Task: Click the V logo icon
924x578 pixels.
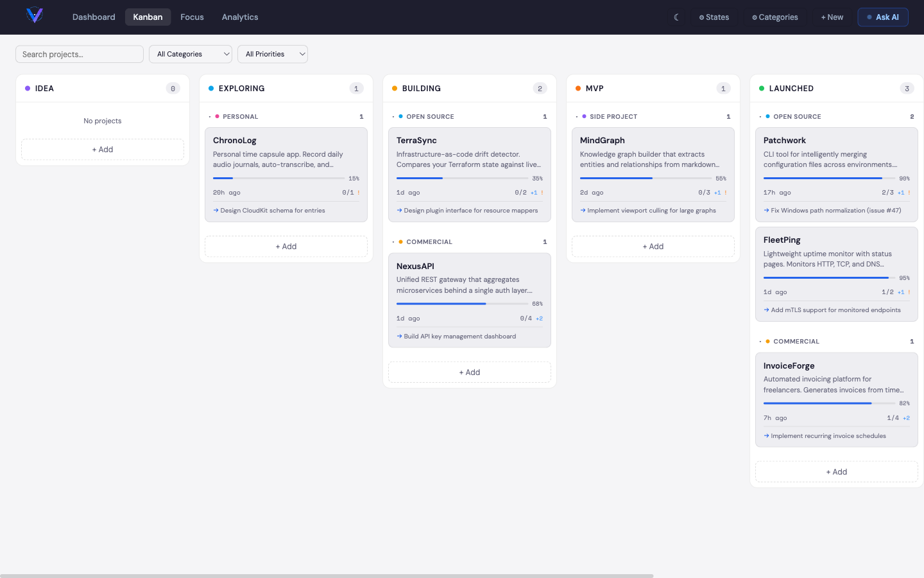Action: coord(33,17)
